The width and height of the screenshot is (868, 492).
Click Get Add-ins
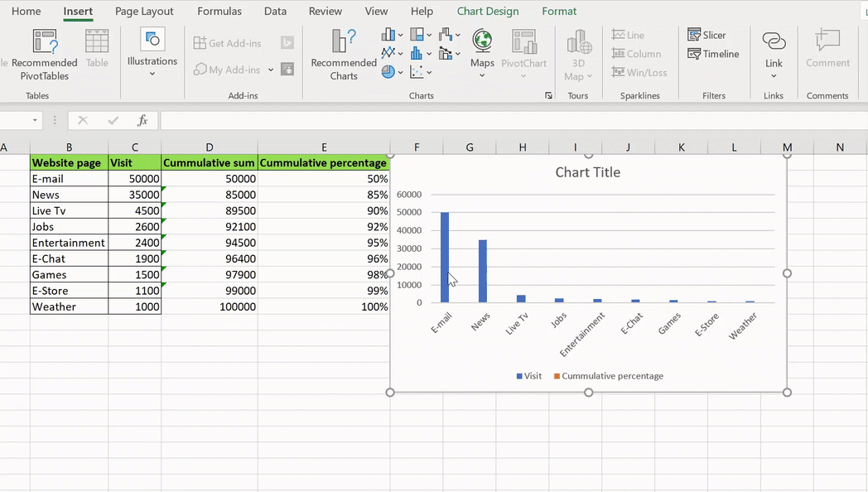click(228, 43)
